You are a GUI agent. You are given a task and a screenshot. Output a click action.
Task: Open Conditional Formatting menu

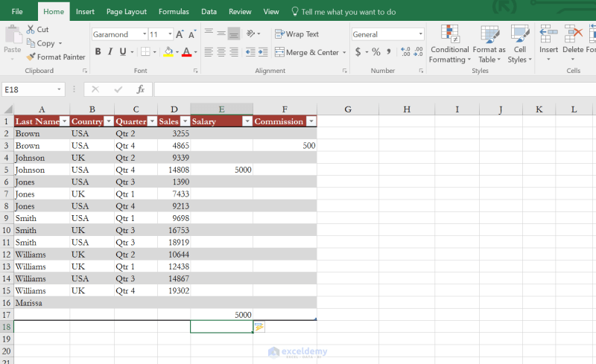pyautogui.click(x=450, y=44)
